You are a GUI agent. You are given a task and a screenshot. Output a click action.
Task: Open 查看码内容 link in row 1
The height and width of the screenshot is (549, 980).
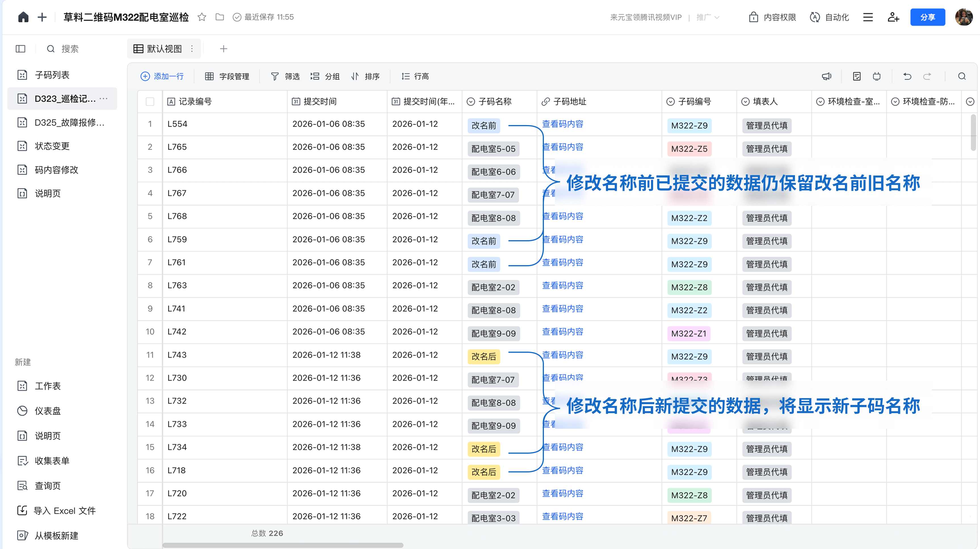[x=562, y=124]
